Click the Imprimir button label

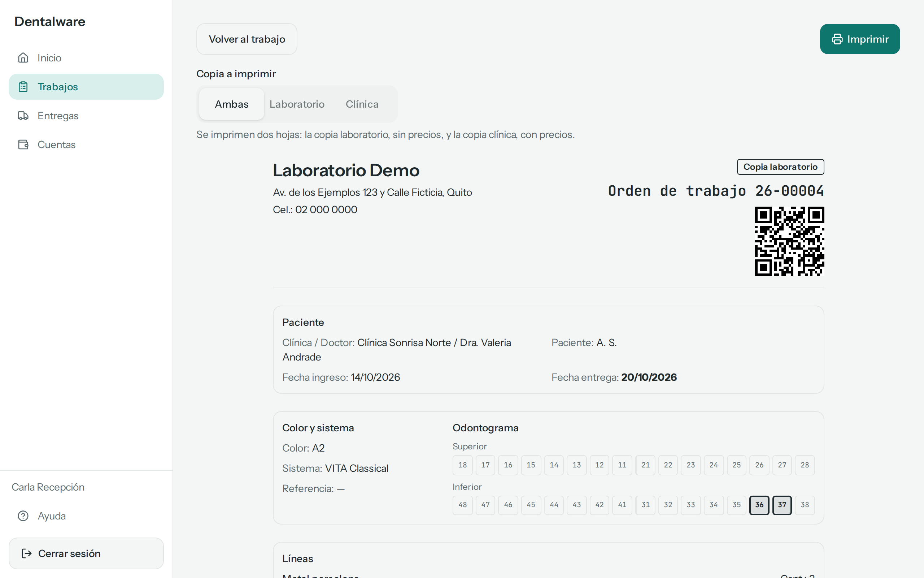tap(868, 39)
